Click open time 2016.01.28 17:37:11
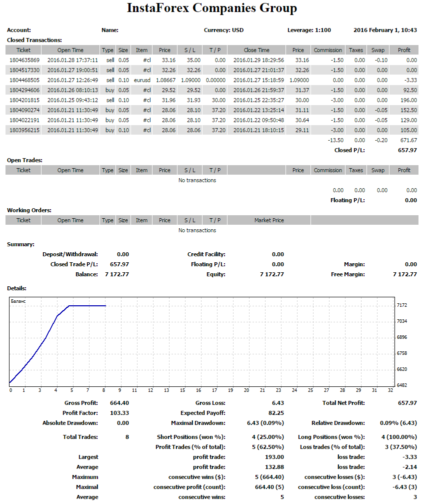 (x=72, y=60)
